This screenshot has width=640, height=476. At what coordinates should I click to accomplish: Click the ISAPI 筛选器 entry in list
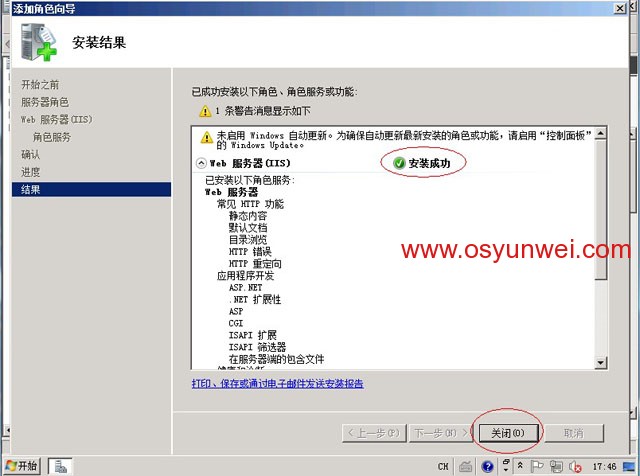[x=258, y=347]
